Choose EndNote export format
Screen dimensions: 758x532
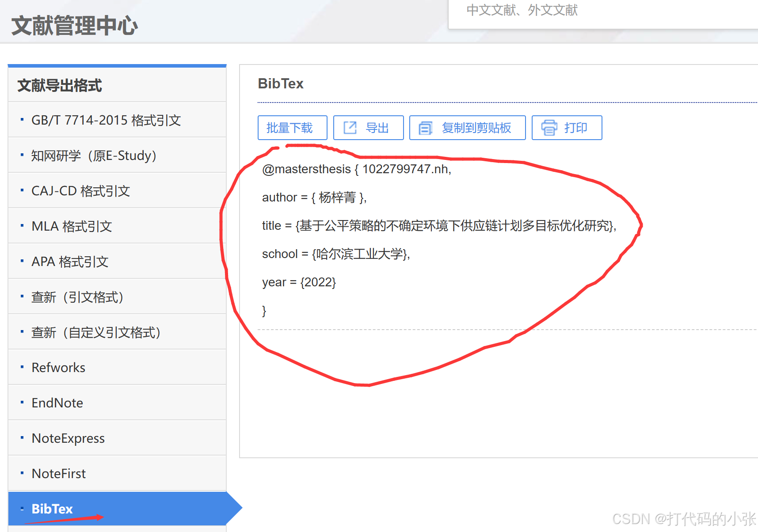coord(117,403)
